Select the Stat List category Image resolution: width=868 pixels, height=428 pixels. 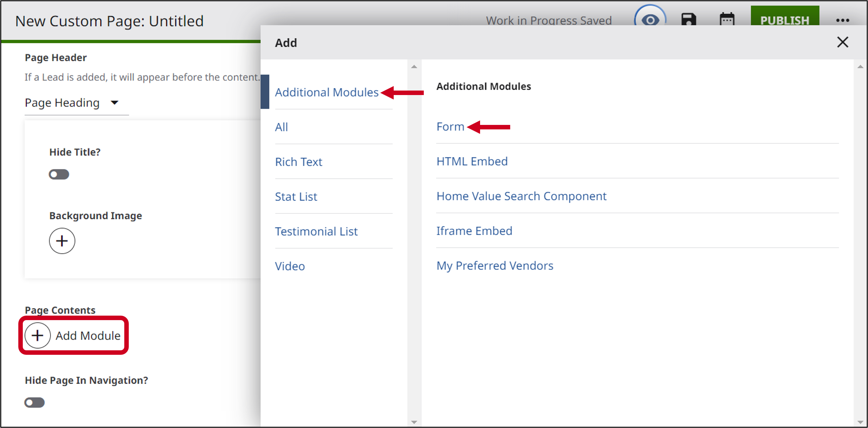(296, 197)
